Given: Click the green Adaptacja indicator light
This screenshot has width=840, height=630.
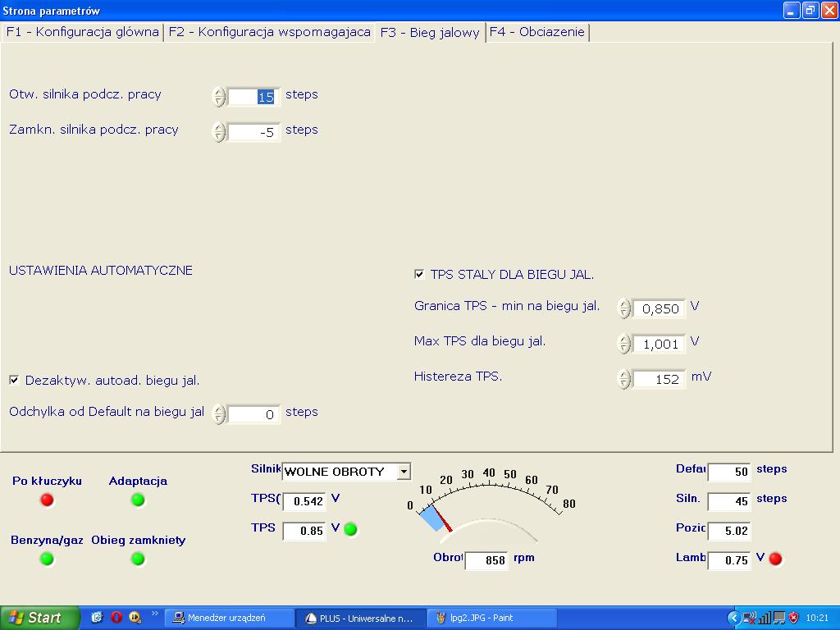Looking at the screenshot, I should (x=138, y=500).
